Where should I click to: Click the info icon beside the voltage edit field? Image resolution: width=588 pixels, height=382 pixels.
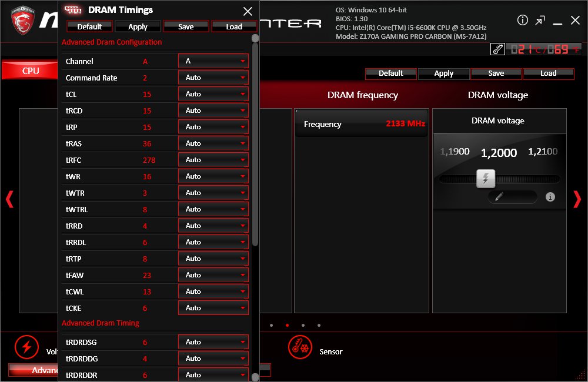coord(550,197)
